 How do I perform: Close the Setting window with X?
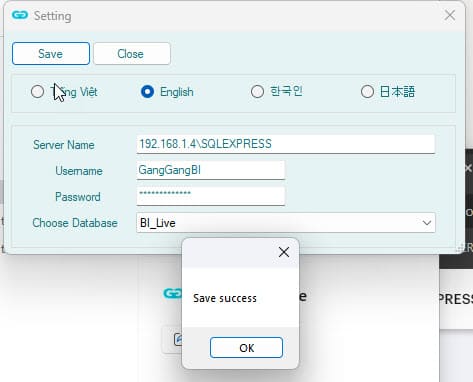click(x=450, y=15)
